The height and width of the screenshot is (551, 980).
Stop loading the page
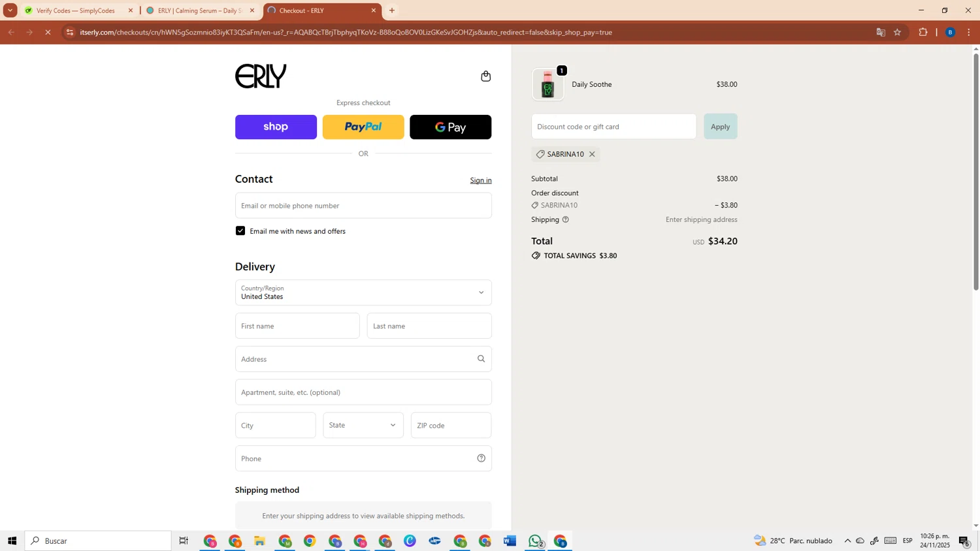click(x=48, y=32)
